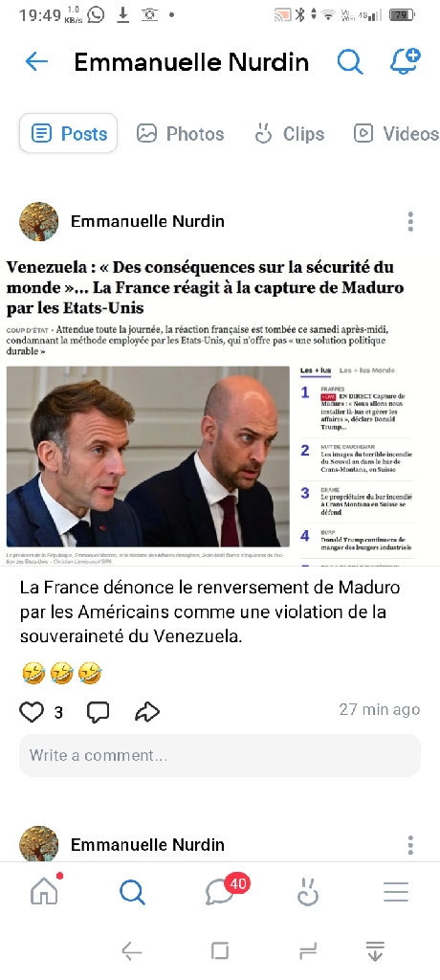Open the first post's three-dot options menu
The image size is (440, 980).
(410, 221)
